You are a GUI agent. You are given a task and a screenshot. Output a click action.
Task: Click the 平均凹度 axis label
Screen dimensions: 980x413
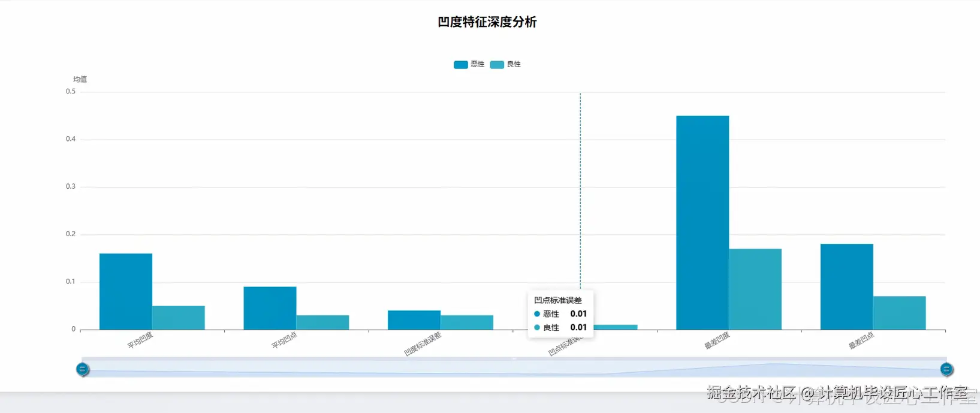[x=140, y=340]
